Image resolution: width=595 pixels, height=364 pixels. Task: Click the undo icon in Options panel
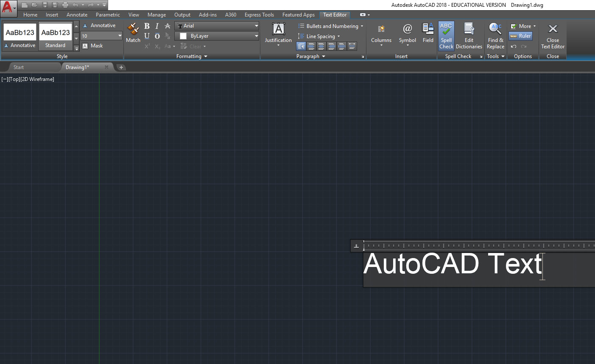514,46
